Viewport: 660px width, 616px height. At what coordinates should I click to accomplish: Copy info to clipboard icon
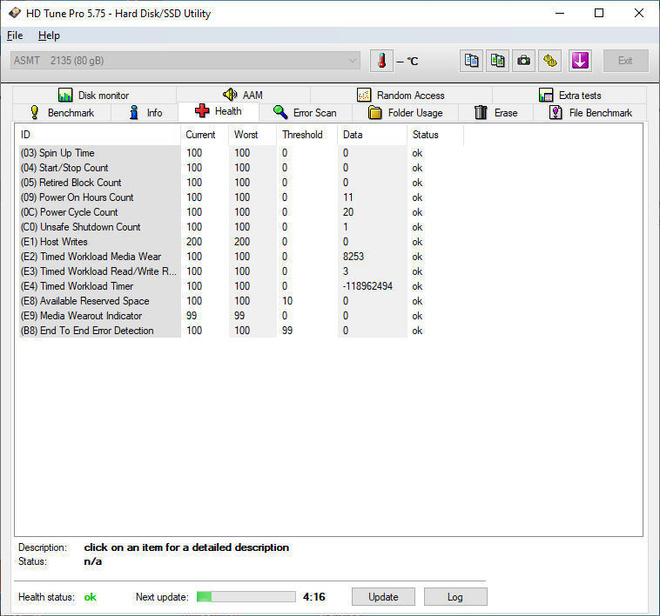point(471,61)
